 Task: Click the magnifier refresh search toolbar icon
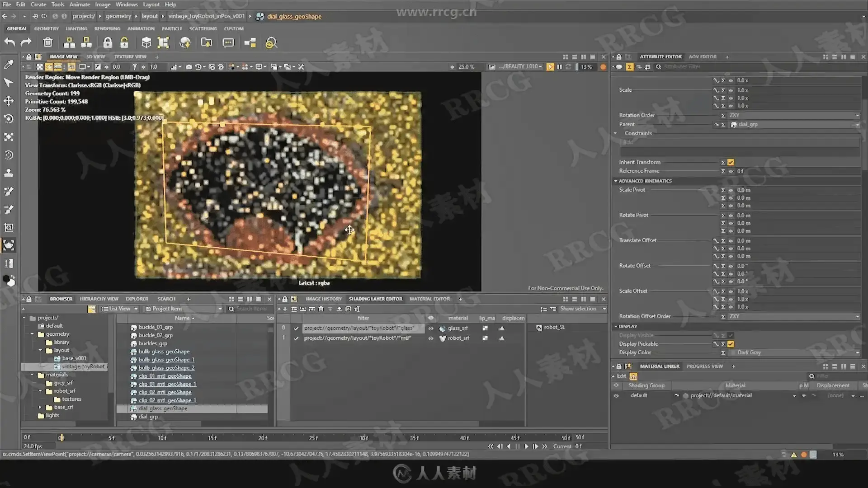pyautogui.click(x=271, y=42)
